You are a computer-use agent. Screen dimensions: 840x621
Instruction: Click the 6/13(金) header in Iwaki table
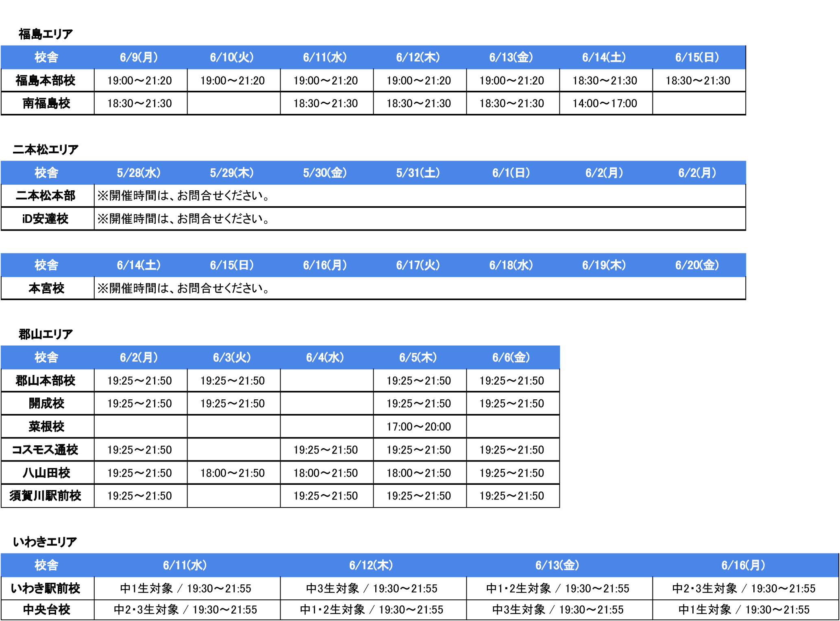[557, 565]
